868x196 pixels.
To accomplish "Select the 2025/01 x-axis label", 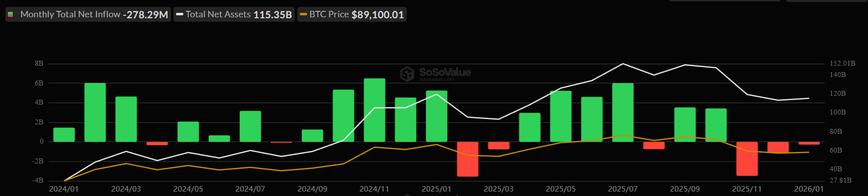I will (437, 189).
